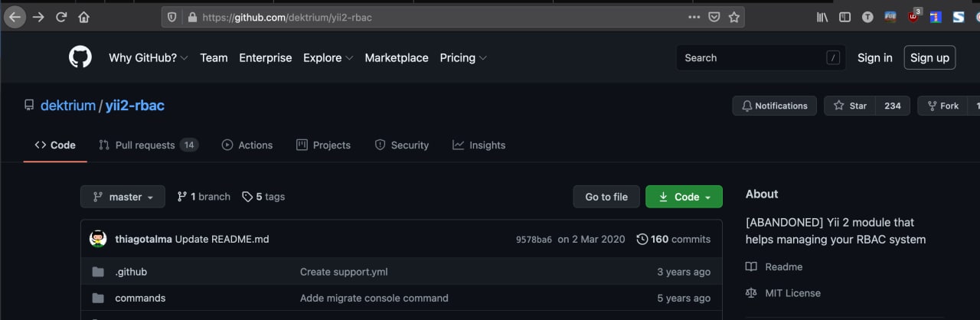980x320 pixels.
Task: Click the slash shortcut icon in search
Action: click(833, 58)
